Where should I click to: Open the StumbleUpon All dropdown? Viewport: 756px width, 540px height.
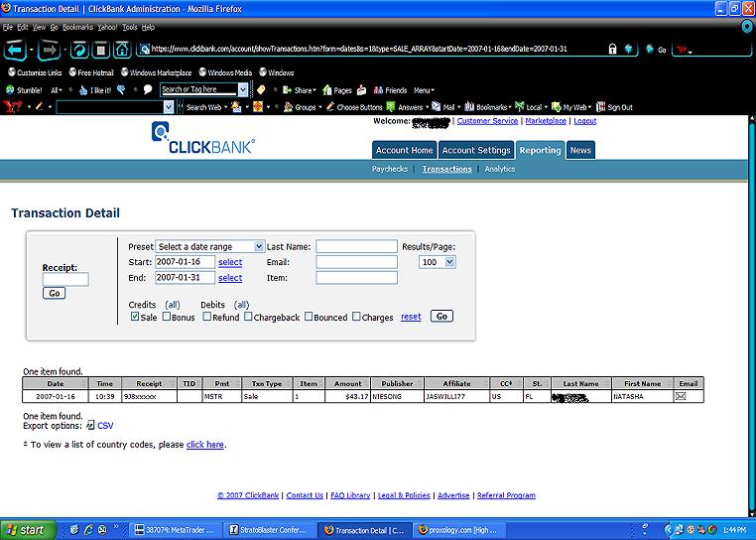click(x=57, y=90)
